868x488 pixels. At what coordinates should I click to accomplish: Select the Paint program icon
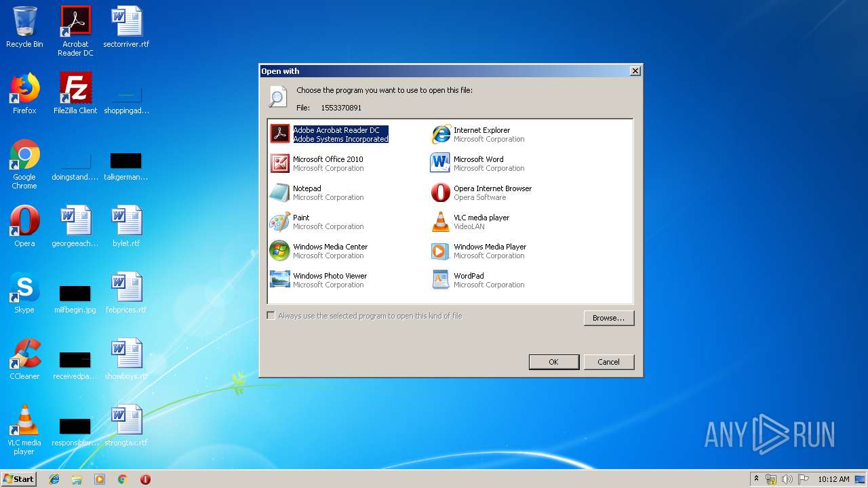[x=280, y=222]
